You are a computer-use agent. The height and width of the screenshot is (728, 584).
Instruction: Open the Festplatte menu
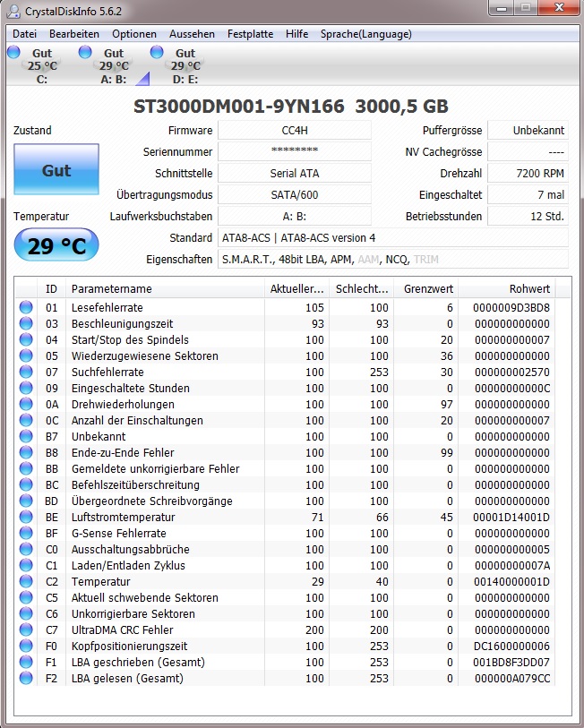[251, 34]
